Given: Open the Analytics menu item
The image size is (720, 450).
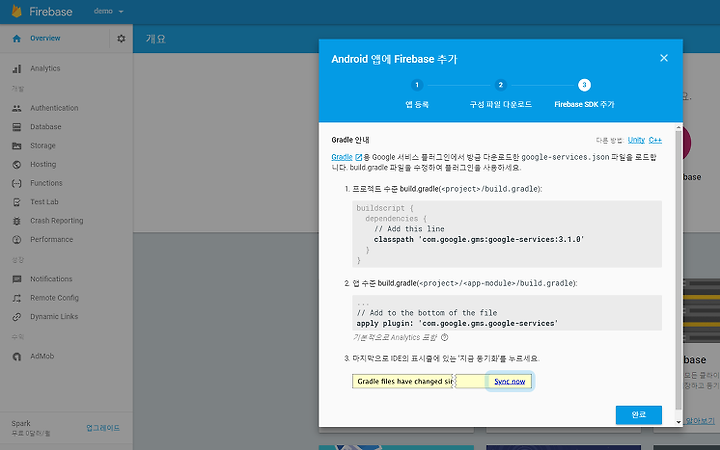Looking at the screenshot, I should tap(45, 68).
